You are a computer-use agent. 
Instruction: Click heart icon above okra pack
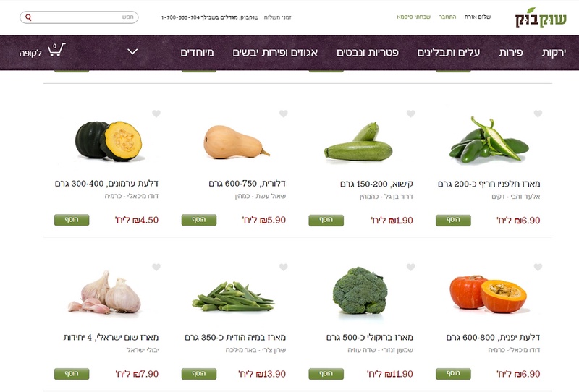point(283,267)
